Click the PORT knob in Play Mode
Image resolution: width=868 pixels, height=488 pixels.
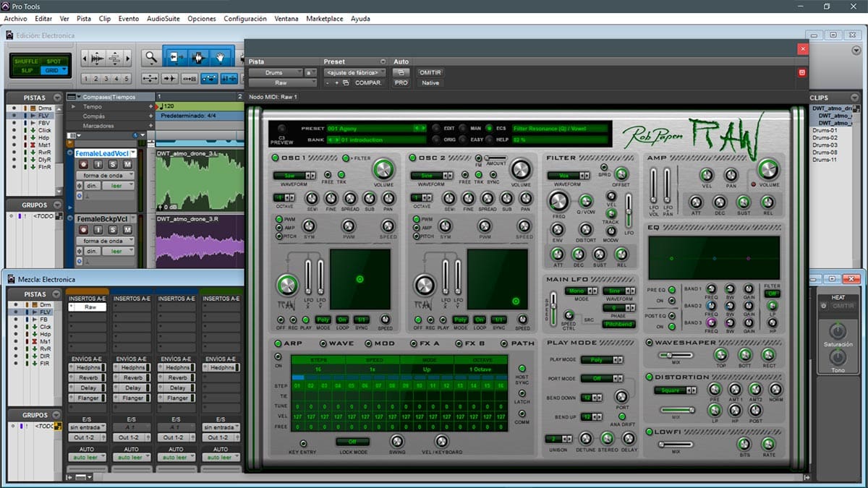pyautogui.click(x=621, y=397)
